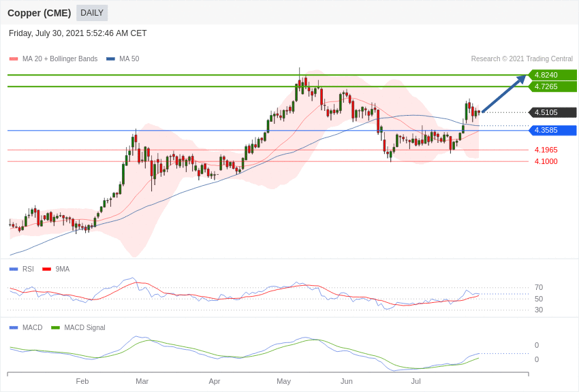Click the 'MACD Signal' legend text

[84, 327]
